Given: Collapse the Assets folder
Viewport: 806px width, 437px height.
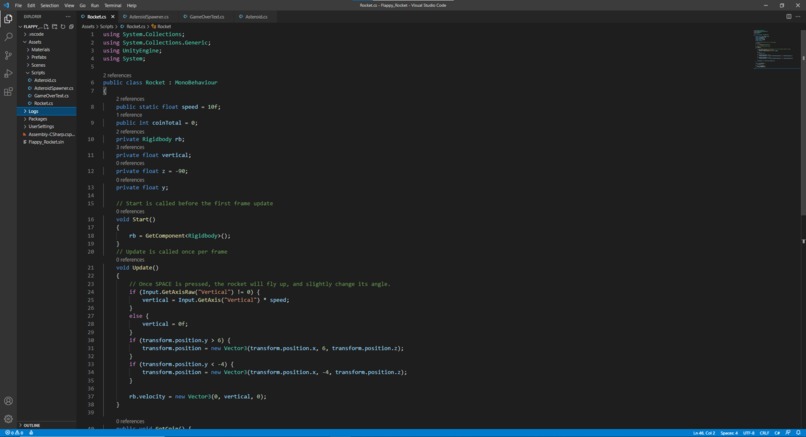Looking at the screenshot, I should (35, 42).
